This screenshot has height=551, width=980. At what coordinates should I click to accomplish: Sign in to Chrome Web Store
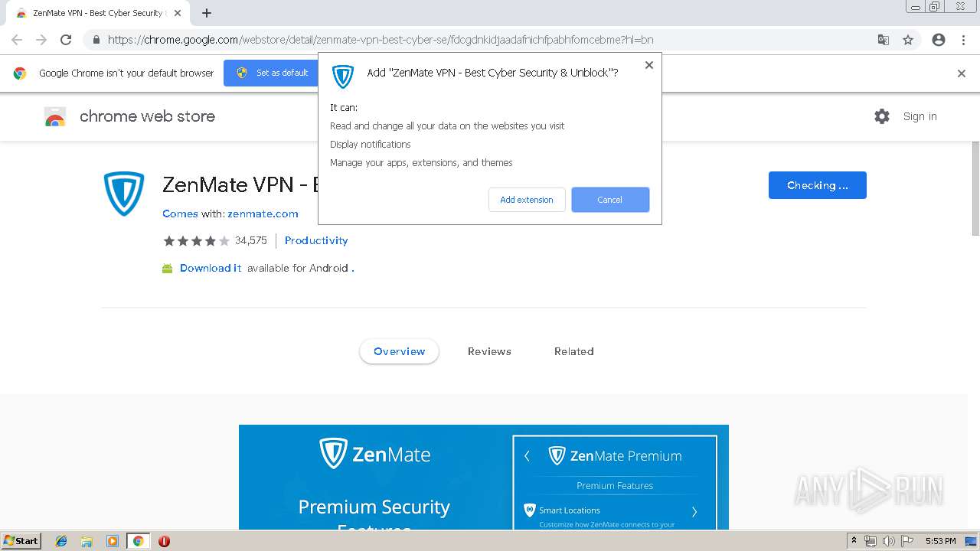[x=920, y=116]
